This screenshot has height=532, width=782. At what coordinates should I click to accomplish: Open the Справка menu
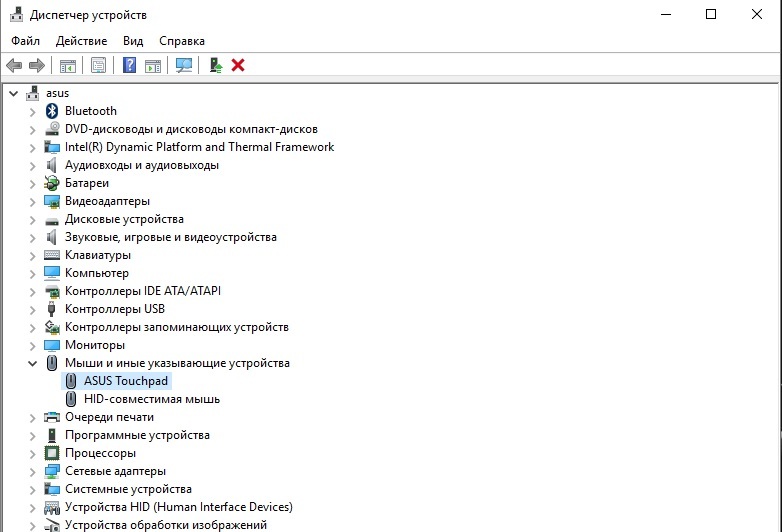(x=181, y=41)
